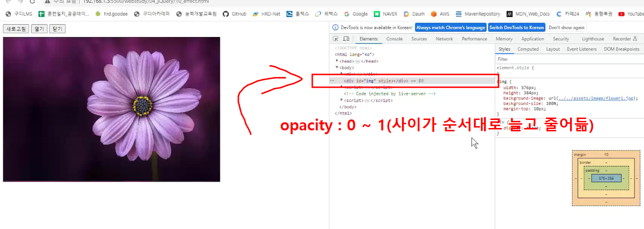Open the HRD-Net bookmark
This screenshot has width=644, height=229.
pos(266,14)
